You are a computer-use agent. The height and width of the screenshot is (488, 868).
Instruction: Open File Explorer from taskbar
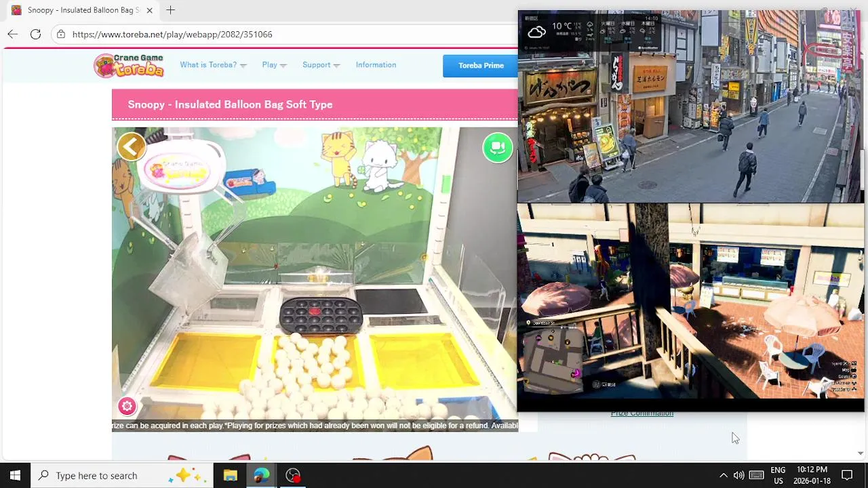click(x=230, y=475)
